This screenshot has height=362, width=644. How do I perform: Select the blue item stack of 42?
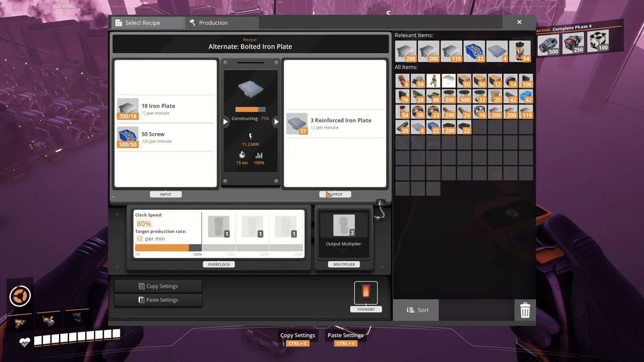(x=526, y=96)
